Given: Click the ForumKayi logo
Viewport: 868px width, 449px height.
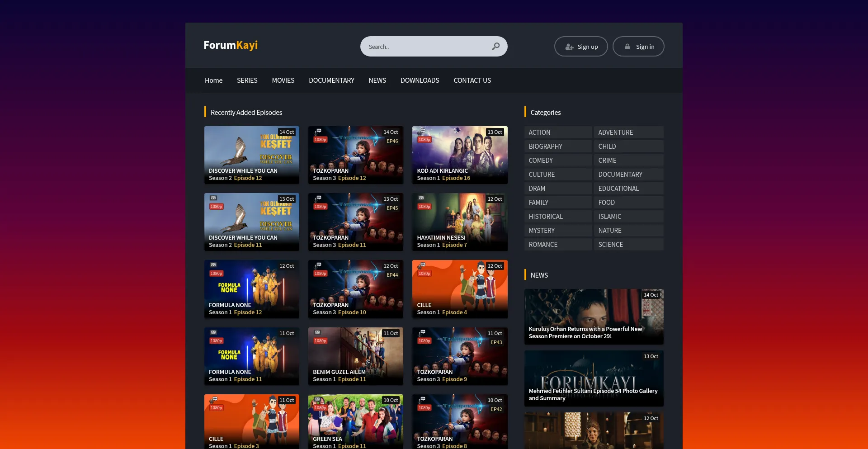Looking at the screenshot, I should click(x=231, y=45).
